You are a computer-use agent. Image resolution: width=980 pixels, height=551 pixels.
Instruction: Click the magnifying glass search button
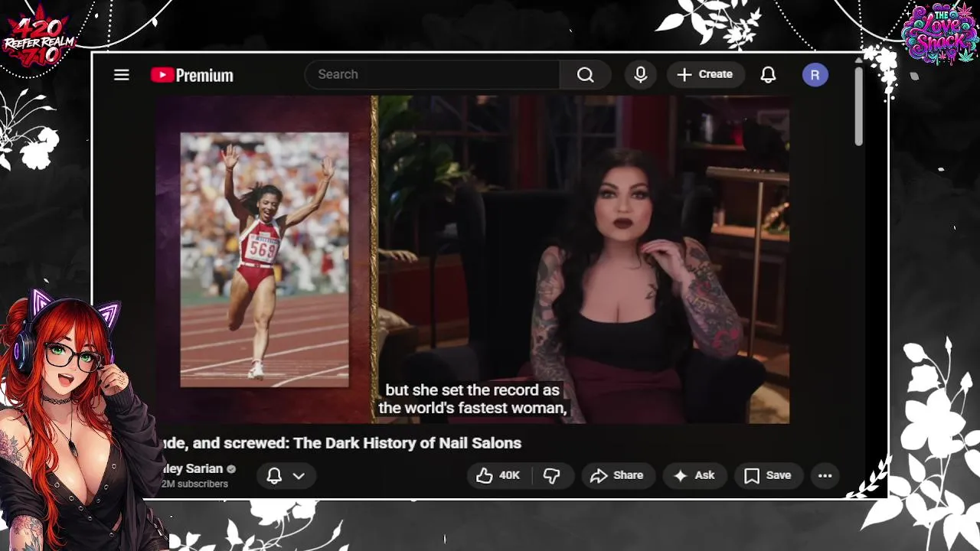click(x=586, y=74)
